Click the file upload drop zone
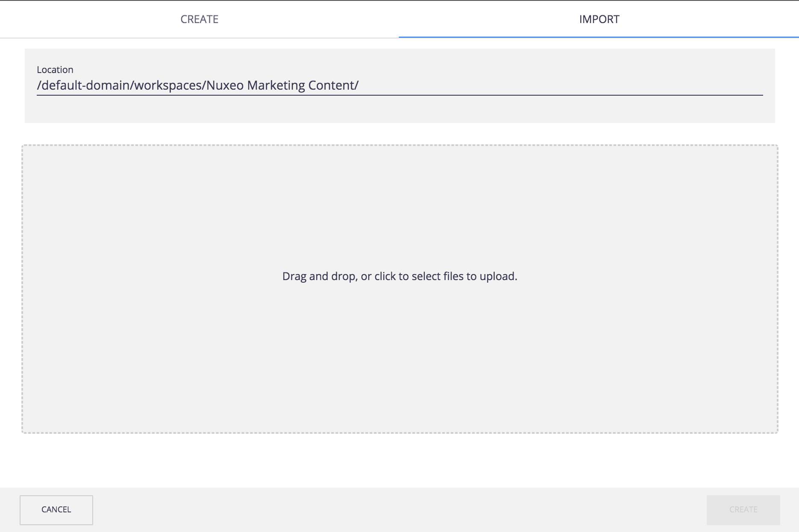 [x=399, y=289]
